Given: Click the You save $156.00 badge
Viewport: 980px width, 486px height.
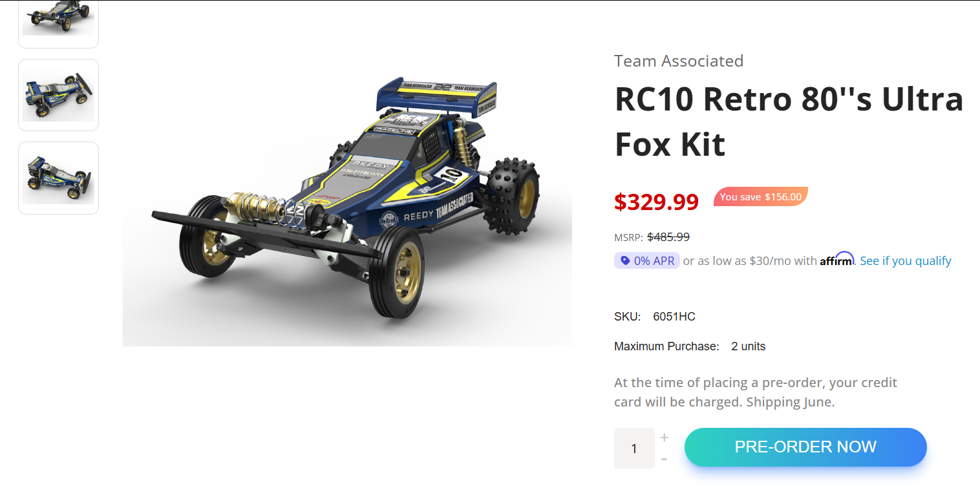Looking at the screenshot, I should click(761, 196).
